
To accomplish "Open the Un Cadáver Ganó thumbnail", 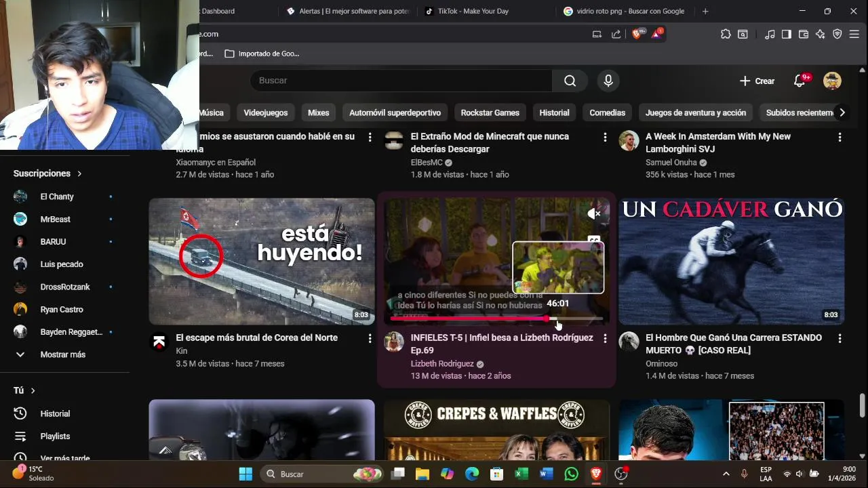I will coord(732,261).
